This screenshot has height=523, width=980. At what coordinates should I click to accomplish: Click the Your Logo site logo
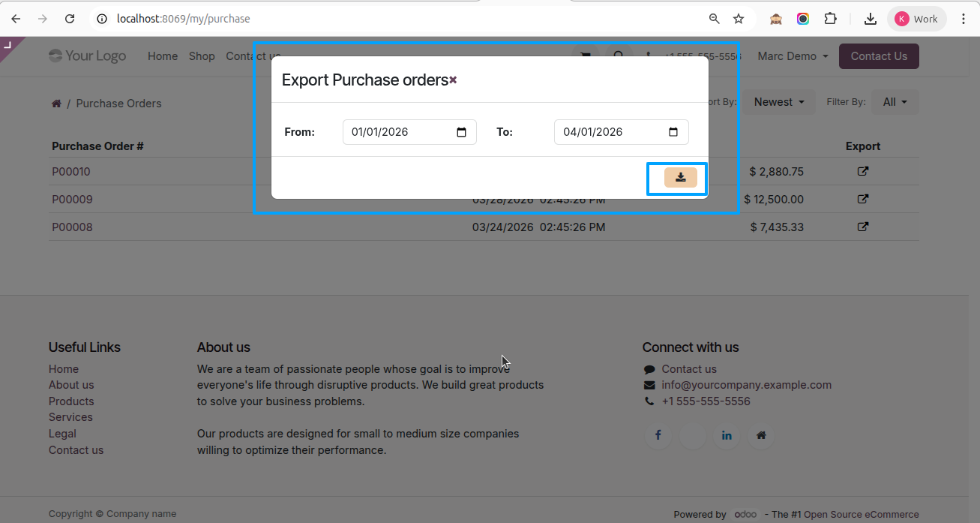tap(88, 56)
